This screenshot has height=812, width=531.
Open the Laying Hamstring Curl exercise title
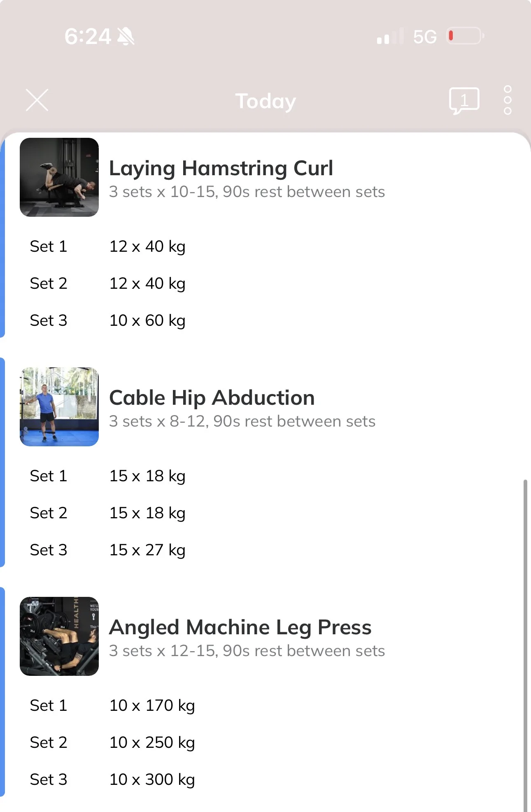(221, 168)
